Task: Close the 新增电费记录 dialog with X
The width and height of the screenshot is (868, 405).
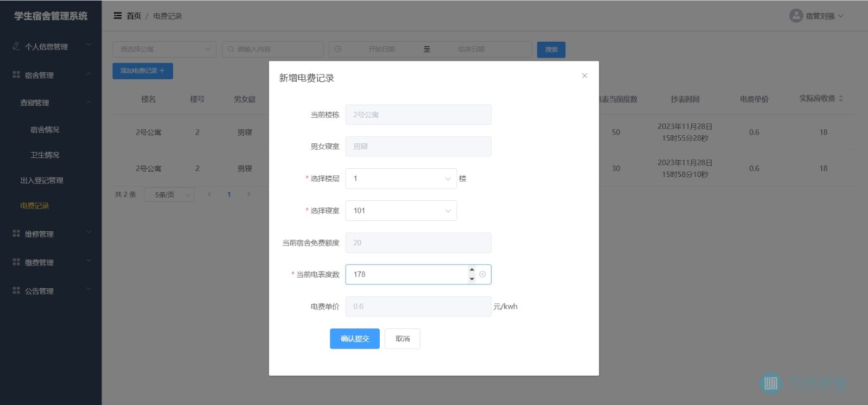Action: pos(584,75)
